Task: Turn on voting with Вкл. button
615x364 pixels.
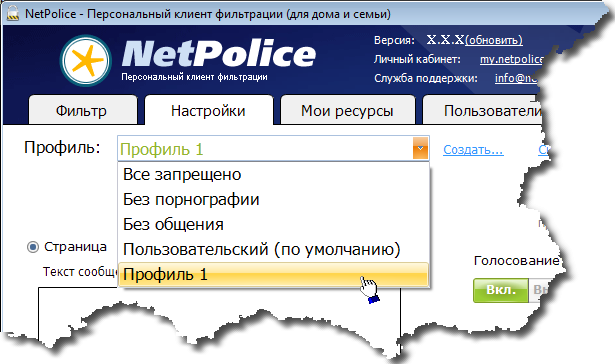Action: point(501,290)
